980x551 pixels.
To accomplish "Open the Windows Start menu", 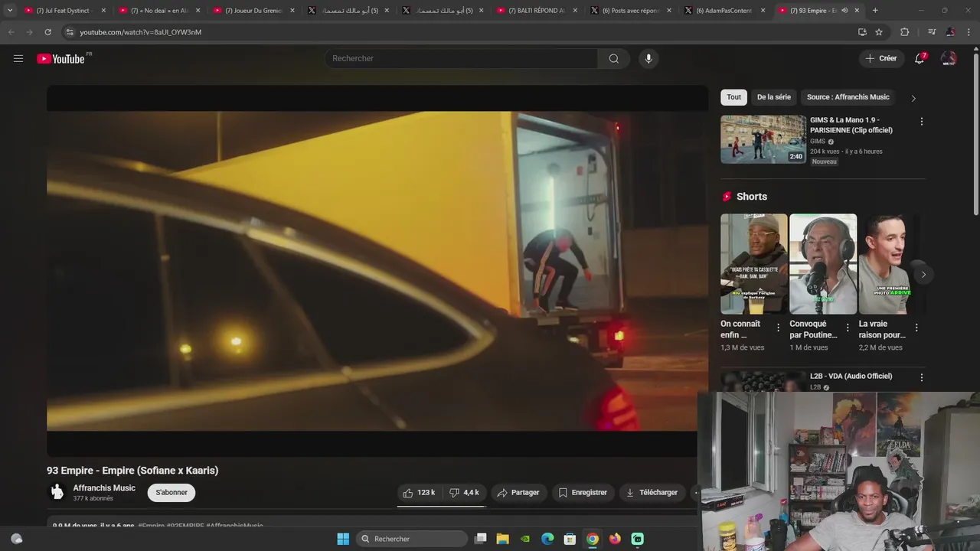I will 343,539.
